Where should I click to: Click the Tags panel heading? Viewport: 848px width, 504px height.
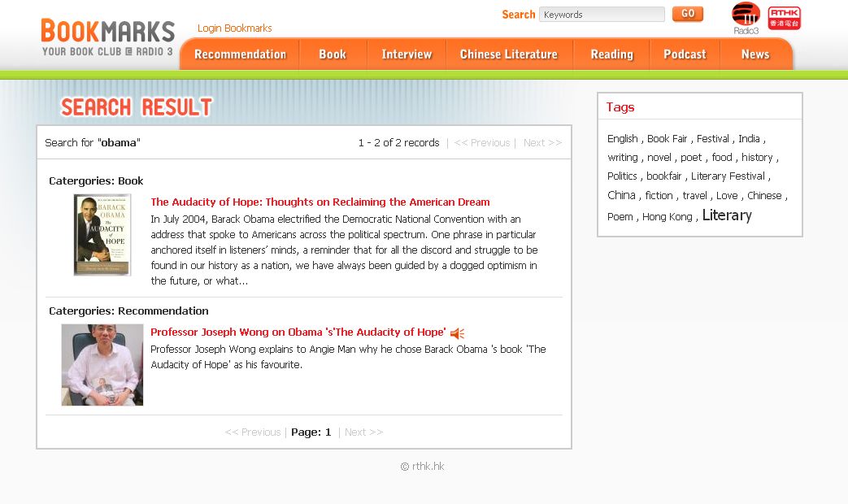[620, 107]
